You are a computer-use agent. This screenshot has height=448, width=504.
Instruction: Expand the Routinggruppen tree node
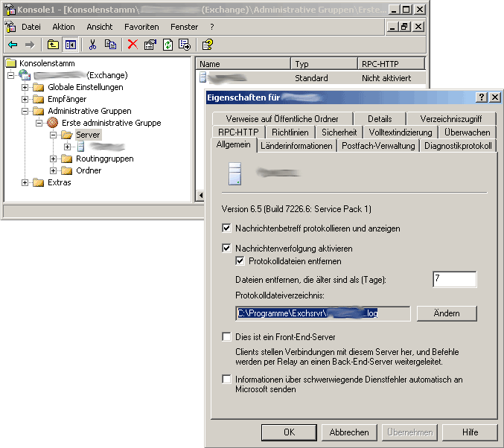54,159
